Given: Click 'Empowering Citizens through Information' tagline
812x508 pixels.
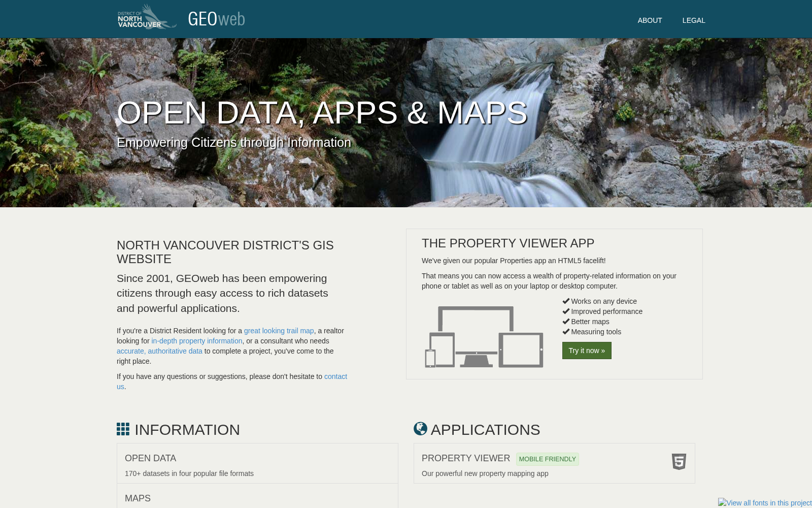Looking at the screenshot, I should click(234, 143).
